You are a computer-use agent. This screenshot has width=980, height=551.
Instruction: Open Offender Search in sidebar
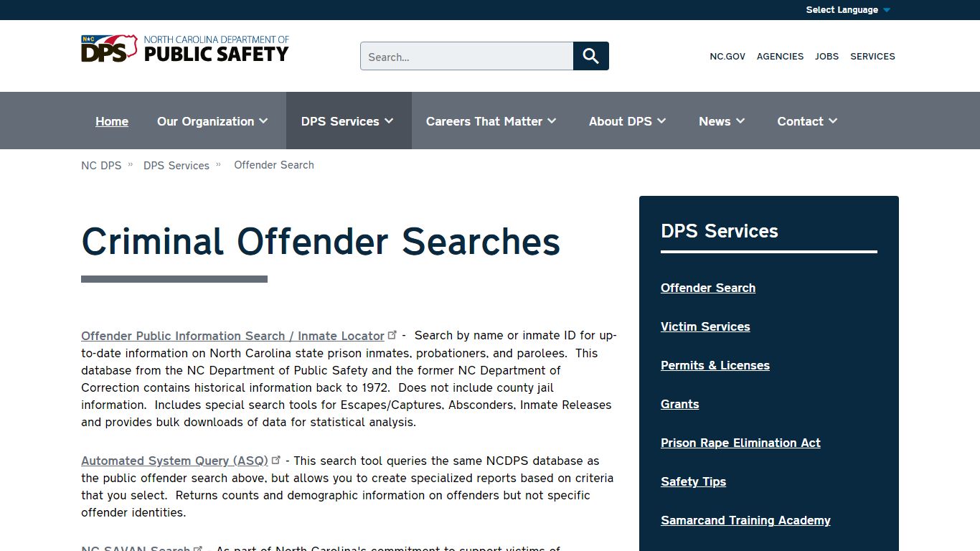click(708, 288)
